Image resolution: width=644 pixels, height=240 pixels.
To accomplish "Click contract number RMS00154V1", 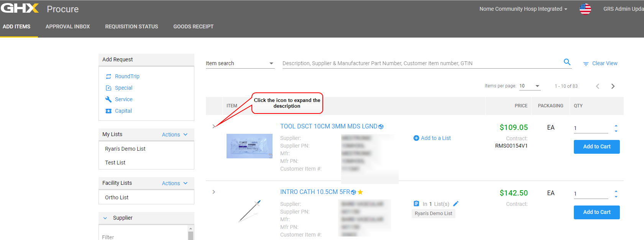I will tap(511, 146).
